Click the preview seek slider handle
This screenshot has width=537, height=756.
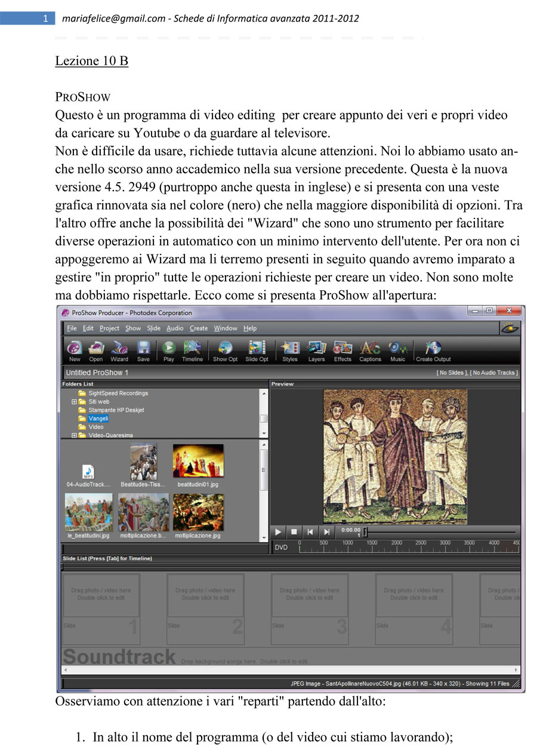[x=365, y=531]
